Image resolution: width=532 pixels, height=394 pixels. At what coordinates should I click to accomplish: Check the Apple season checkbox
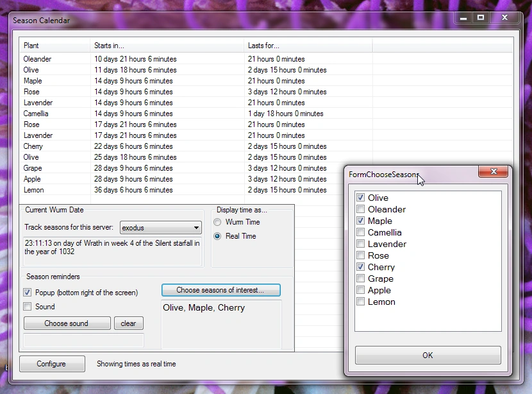360,290
